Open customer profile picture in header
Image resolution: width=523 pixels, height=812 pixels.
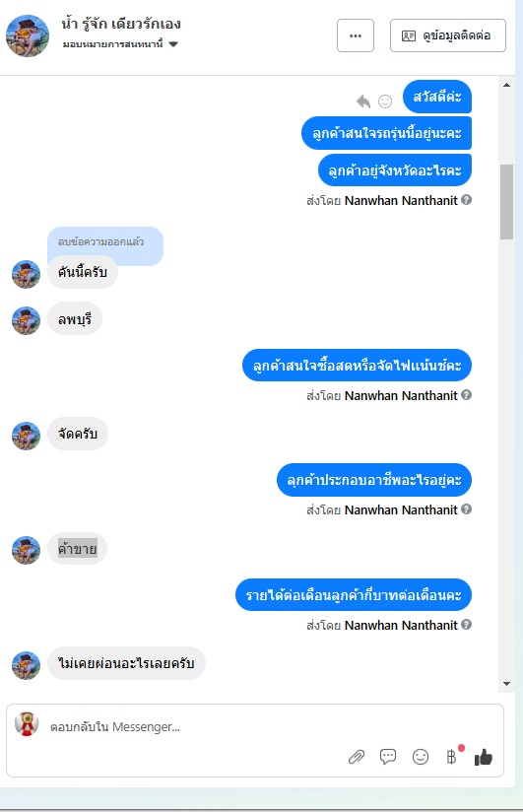28,35
